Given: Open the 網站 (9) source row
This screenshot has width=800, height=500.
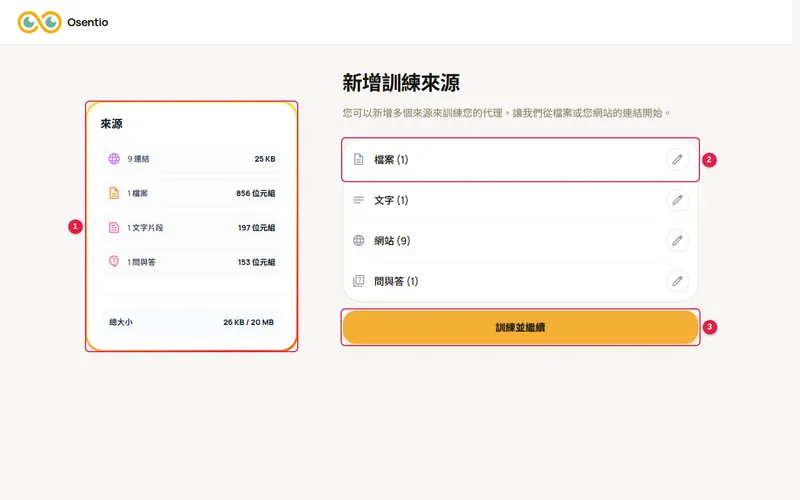Looking at the screenshot, I should [x=520, y=240].
